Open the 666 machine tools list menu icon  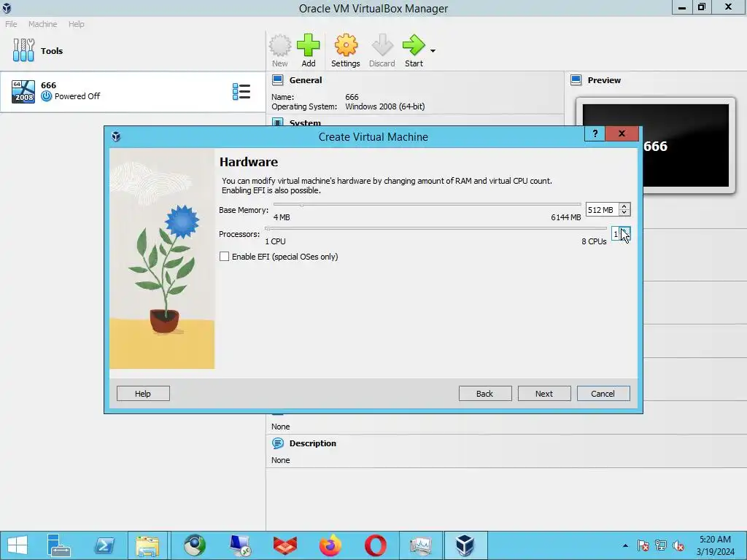(241, 91)
